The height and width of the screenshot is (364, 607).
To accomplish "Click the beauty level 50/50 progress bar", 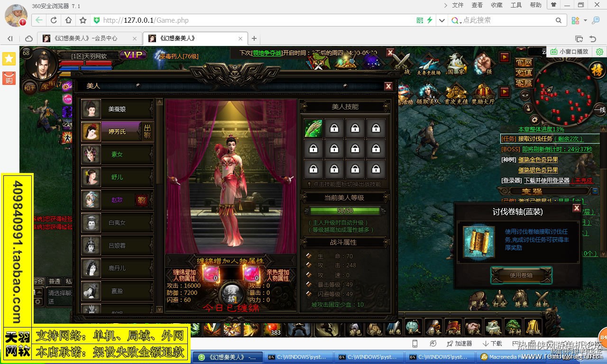I will point(345,210).
